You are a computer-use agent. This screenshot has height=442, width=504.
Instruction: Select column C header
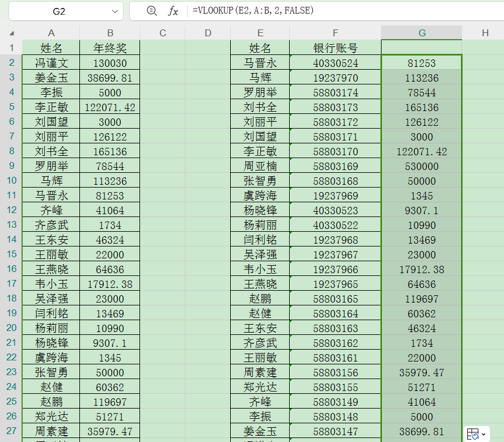click(163, 33)
